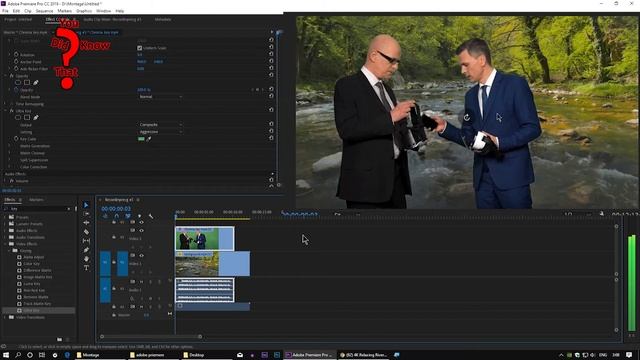Image resolution: width=640 pixels, height=360 pixels.
Task: Toggle Anchor Point animation stopwatch
Action: point(16,62)
